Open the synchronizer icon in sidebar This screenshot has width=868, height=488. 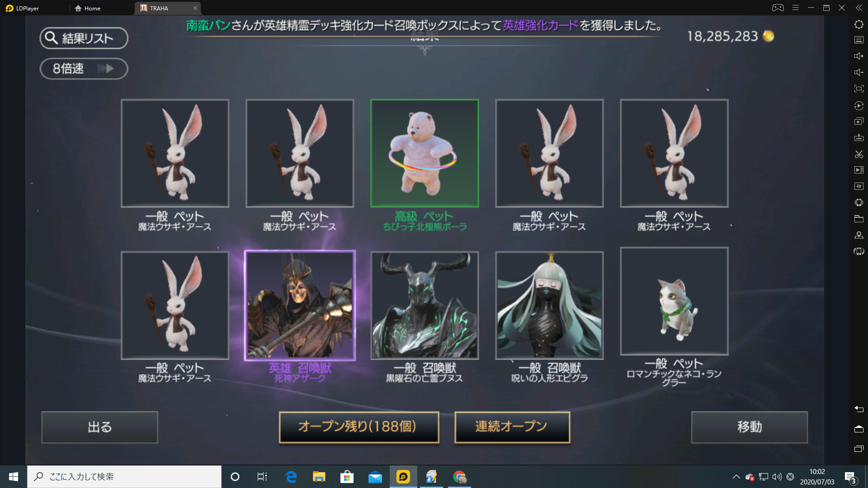click(859, 186)
